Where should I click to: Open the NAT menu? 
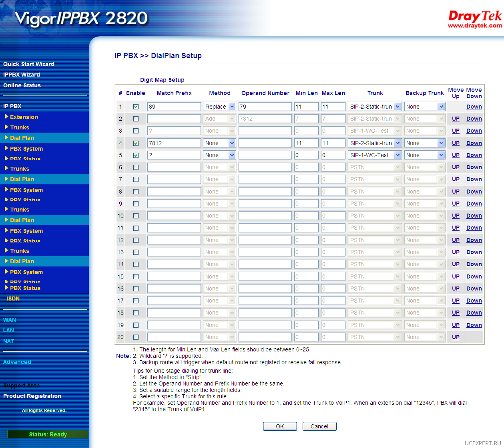tap(9, 341)
